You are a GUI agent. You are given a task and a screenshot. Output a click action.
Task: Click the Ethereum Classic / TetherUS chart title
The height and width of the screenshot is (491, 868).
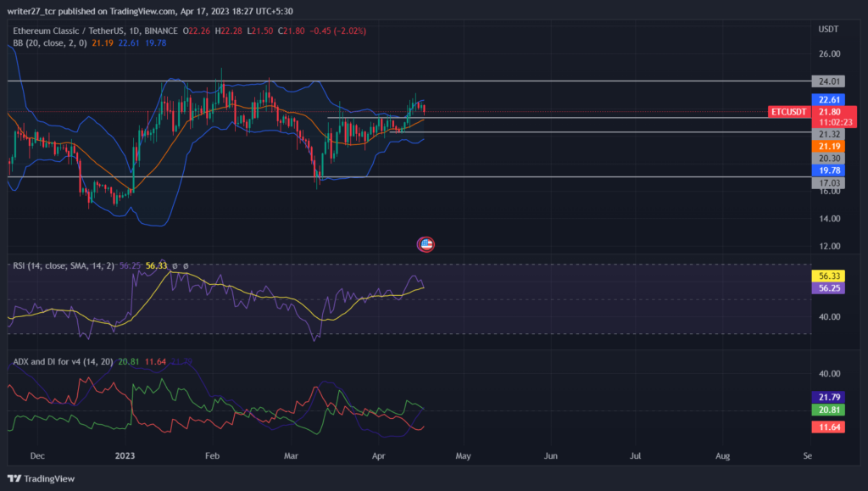click(x=95, y=31)
